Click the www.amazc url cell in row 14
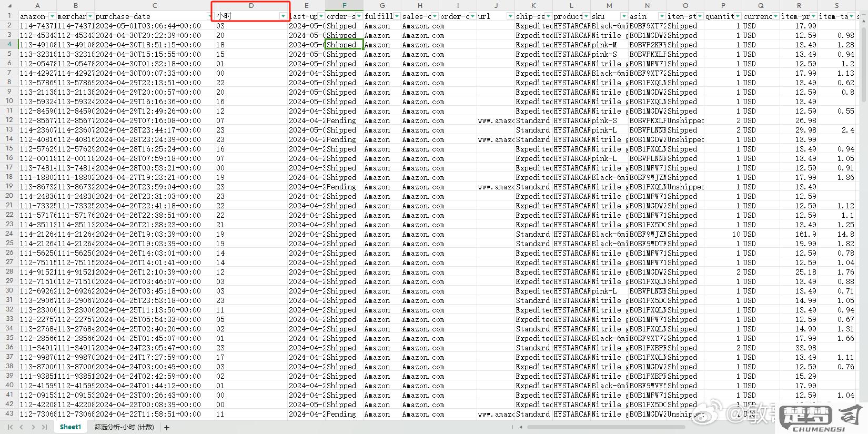The width and height of the screenshot is (868, 434). pos(496,139)
